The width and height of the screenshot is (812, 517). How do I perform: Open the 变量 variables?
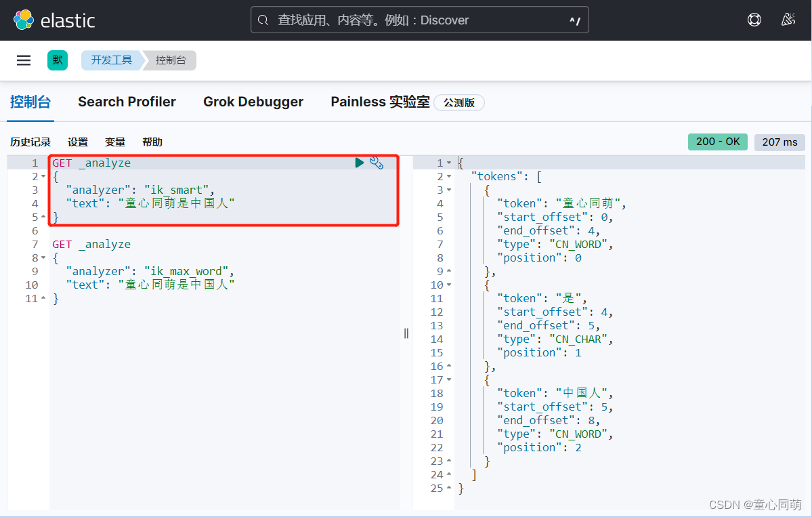click(x=115, y=142)
